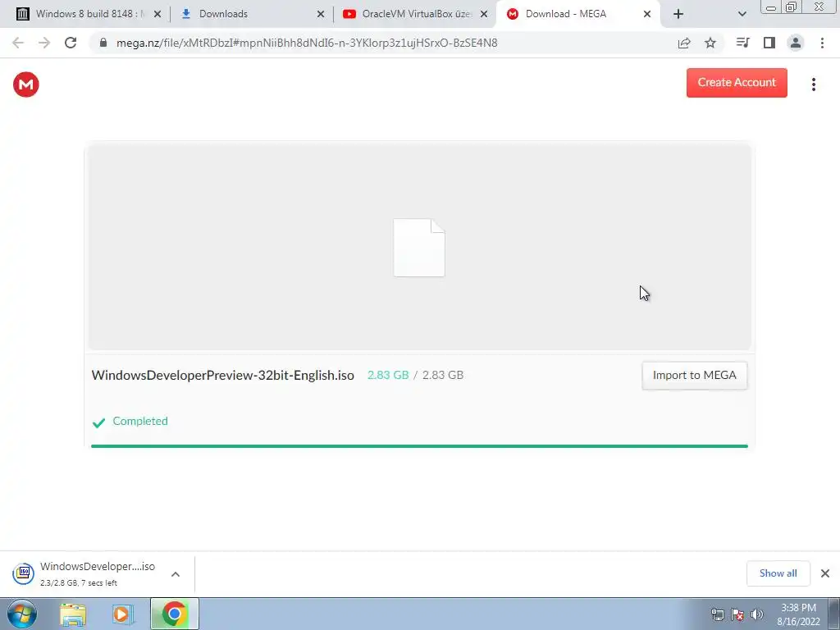
Task: Click the green completed checkmark icon
Action: (x=98, y=422)
